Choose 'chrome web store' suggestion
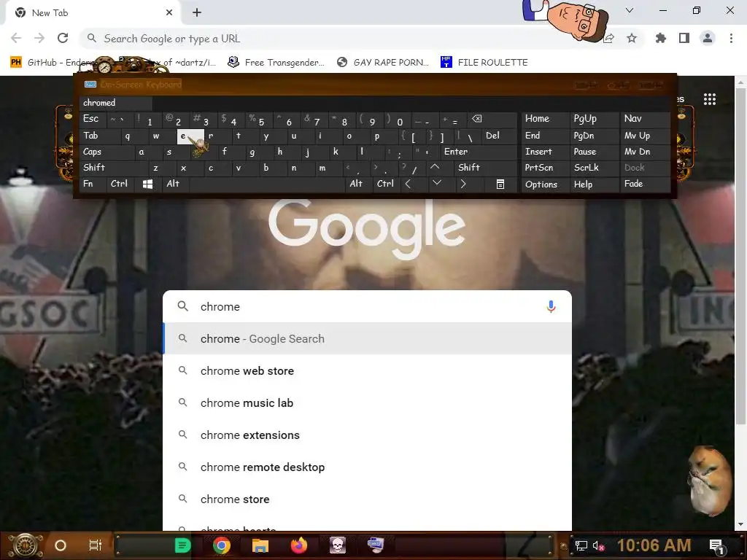This screenshot has width=747, height=560. pos(368,370)
